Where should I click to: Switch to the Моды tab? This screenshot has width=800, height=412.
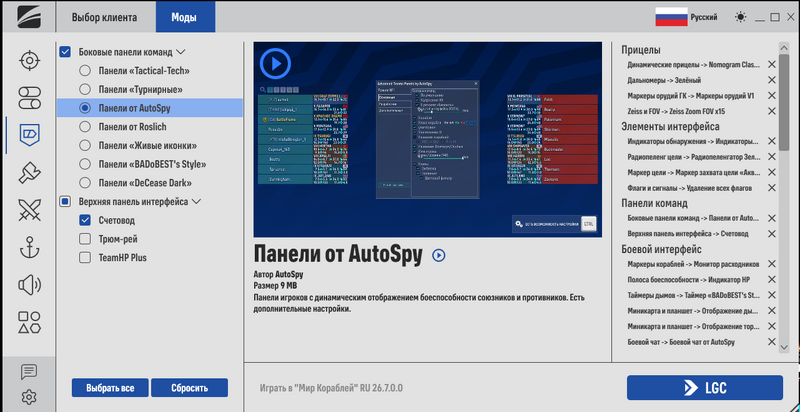(x=184, y=17)
